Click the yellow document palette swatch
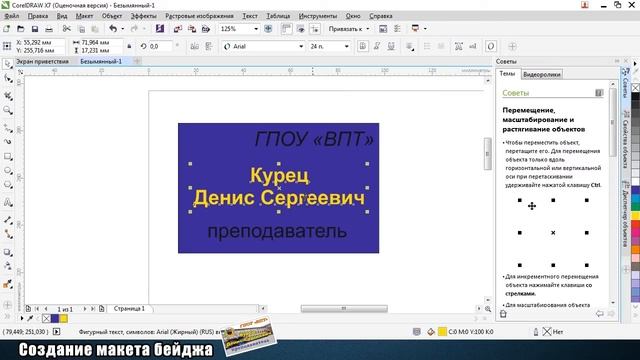 [64, 318]
